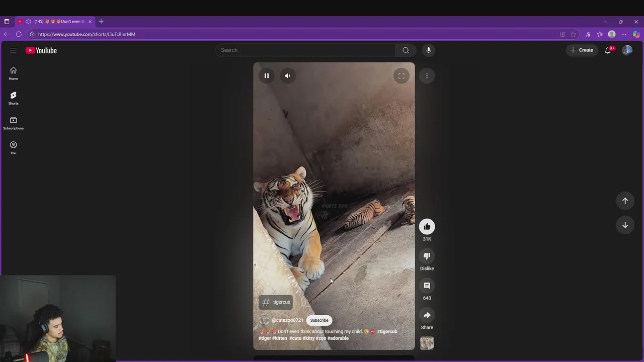Open Shorts in the YouTube sidebar
This screenshot has width=644, height=362.
click(x=14, y=98)
